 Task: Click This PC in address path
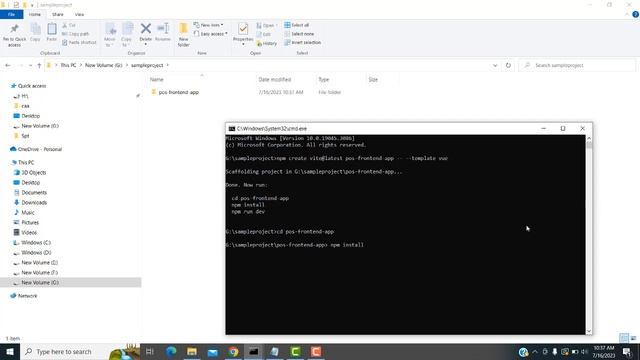pyautogui.click(x=68, y=65)
